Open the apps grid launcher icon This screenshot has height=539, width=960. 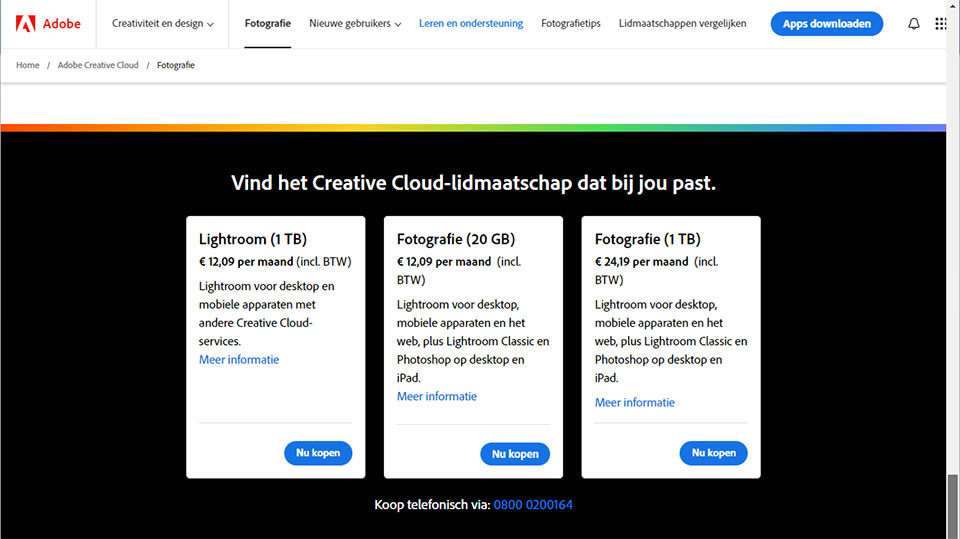coord(940,24)
